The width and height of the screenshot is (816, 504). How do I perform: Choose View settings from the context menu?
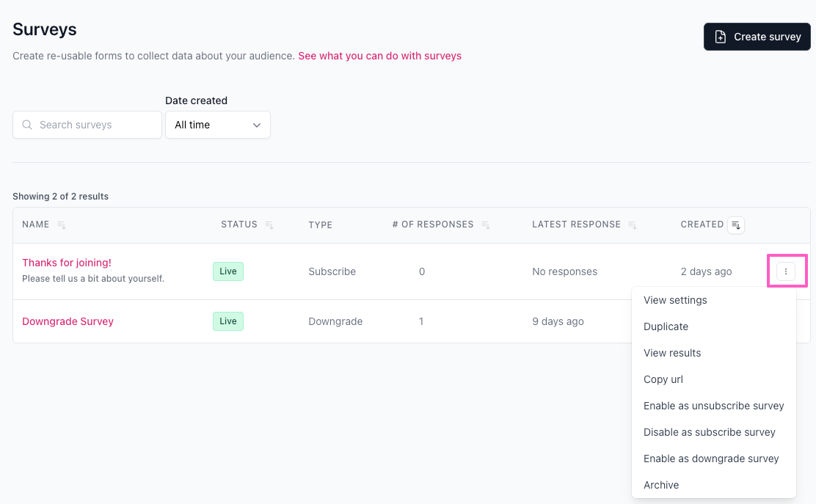675,300
